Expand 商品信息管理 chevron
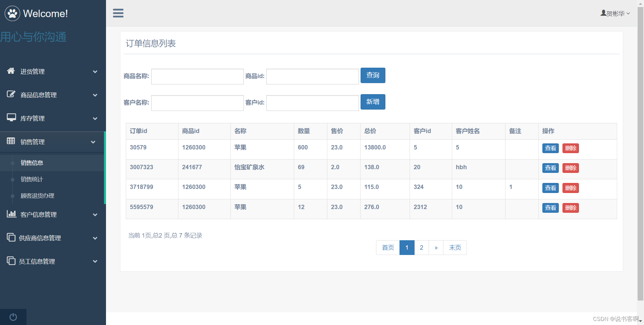This screenshot has height=325, width=644. pyautogui.click(x=95, y=95)
